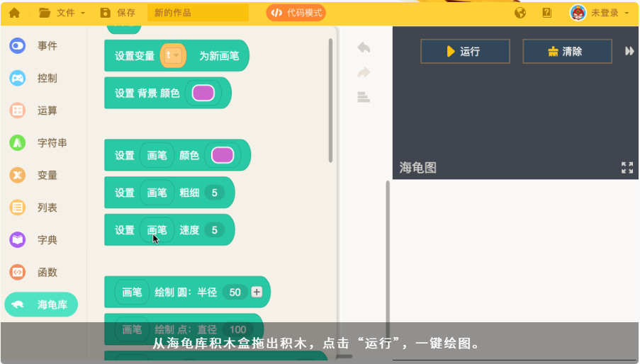Click the 变量 x icon
The width and height of the screenshot is (640, 364).
point(18,176)
